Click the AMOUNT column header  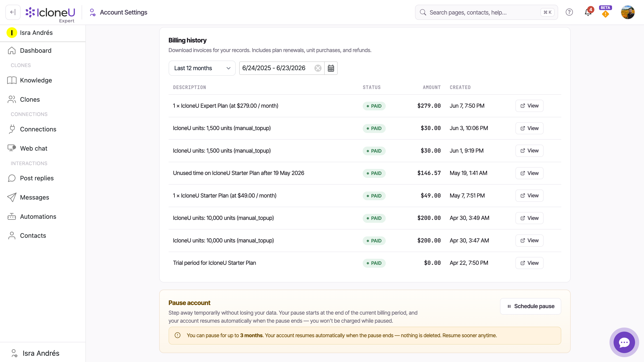pos(432,87)
